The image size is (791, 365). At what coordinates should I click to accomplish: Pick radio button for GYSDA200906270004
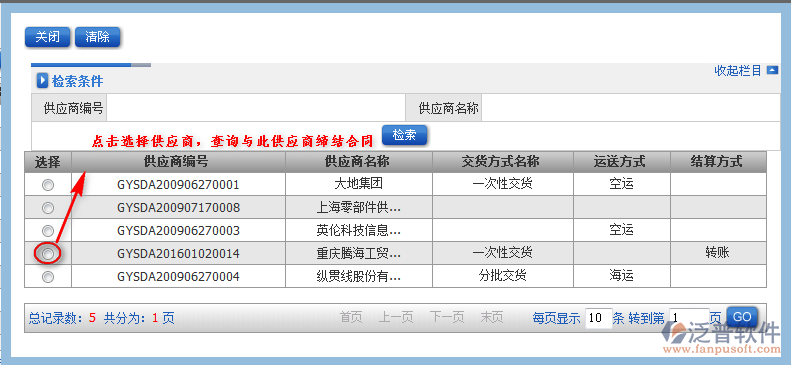pos(47,277)
